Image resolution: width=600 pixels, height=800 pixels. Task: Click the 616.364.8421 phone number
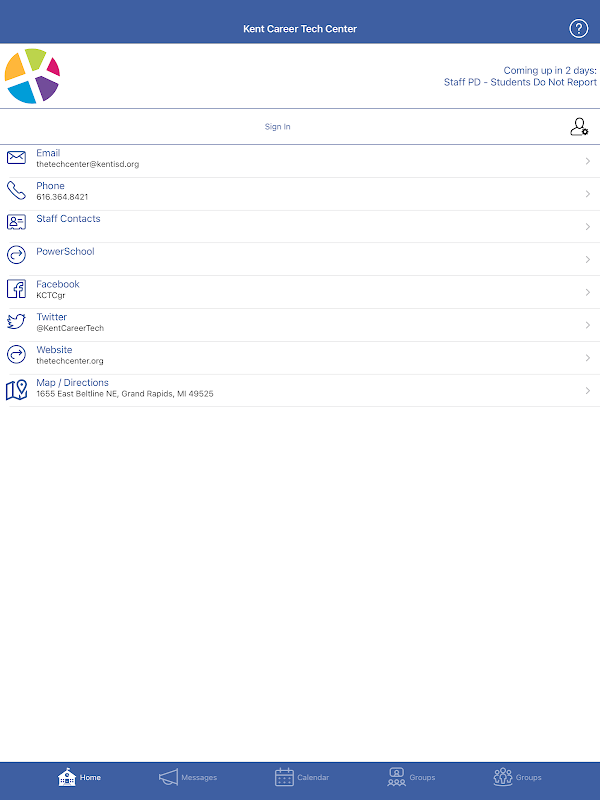[62, 197]
